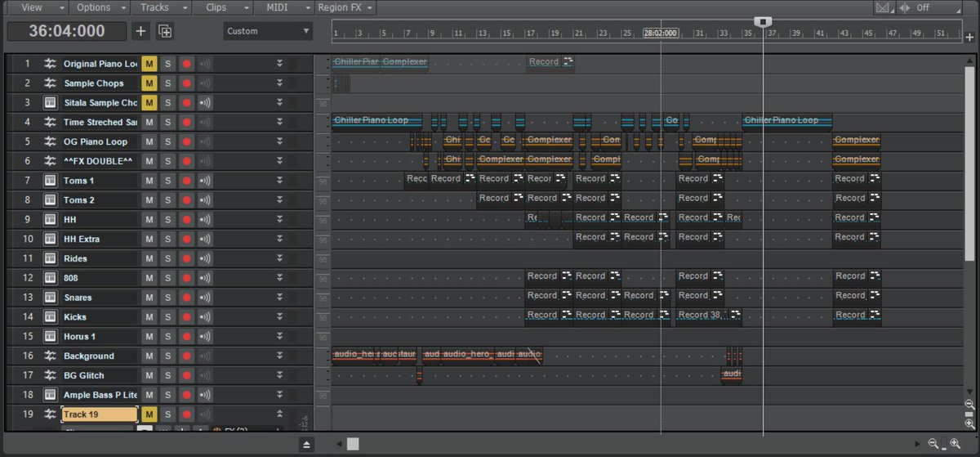Click the instrument icon on 808 track
980x457 pixels.
pos(50,278)
